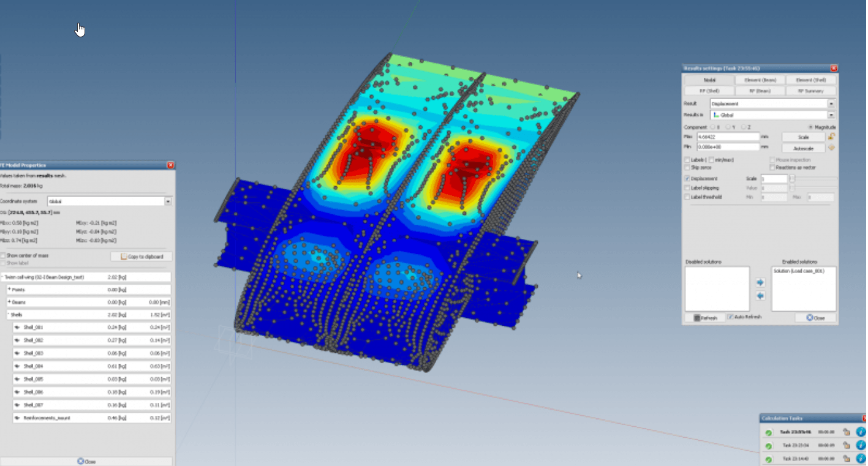
Task: Toggle the Skip zeros checkbox
Action: [x=687, y=167]
